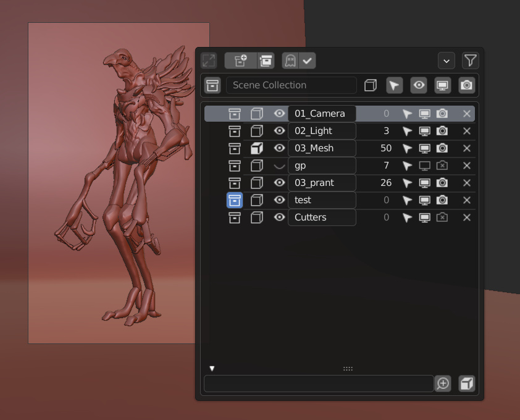Viewport: 520px width, 420px height.
Task: Hide the 02_Light collection eye
Action: [x=279, y=131]
